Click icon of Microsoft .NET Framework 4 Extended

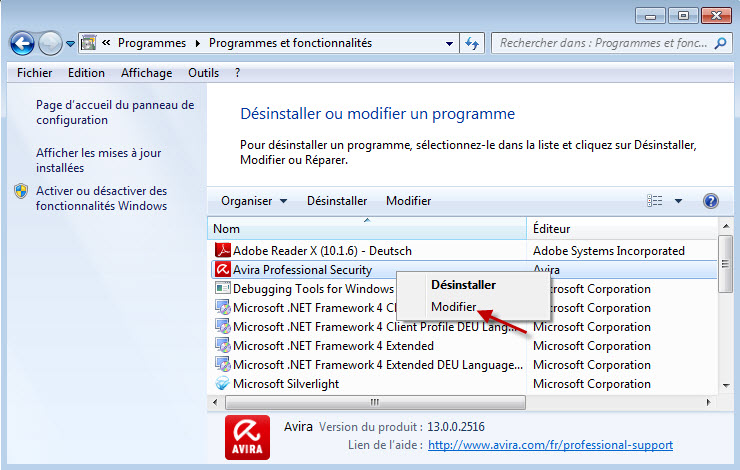(x=222, y=345)
